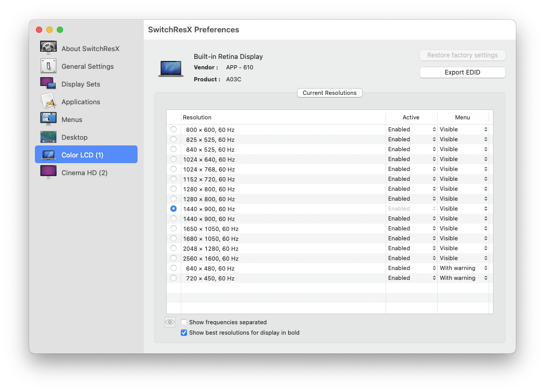Screen dimensions: 545x392
Task: Open Active dropdown for 1650 × 1050 row
Action: coord(412,228)
